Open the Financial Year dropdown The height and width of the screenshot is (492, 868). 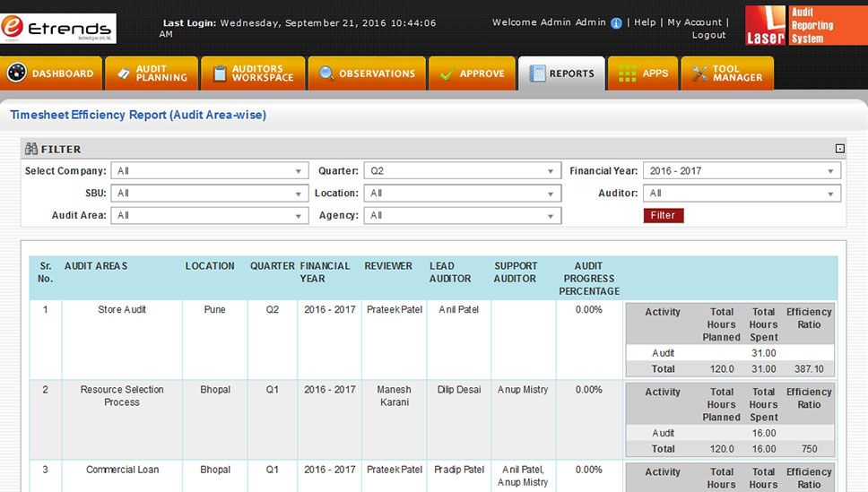(x=742, y=171)
